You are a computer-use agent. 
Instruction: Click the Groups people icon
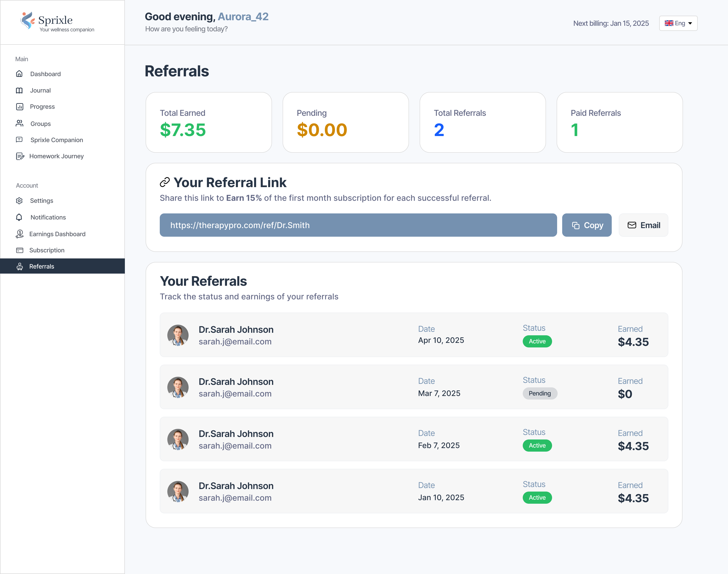pos(19,123)
